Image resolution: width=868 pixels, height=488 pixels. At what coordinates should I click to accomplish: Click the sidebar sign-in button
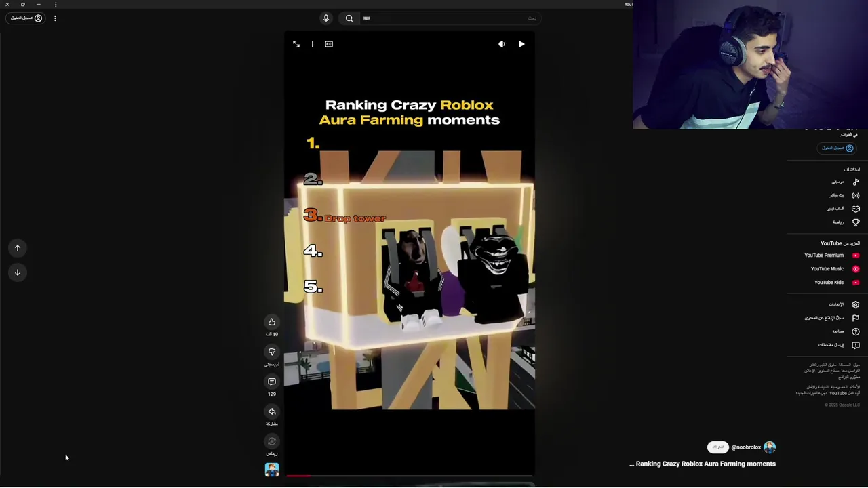837,148
